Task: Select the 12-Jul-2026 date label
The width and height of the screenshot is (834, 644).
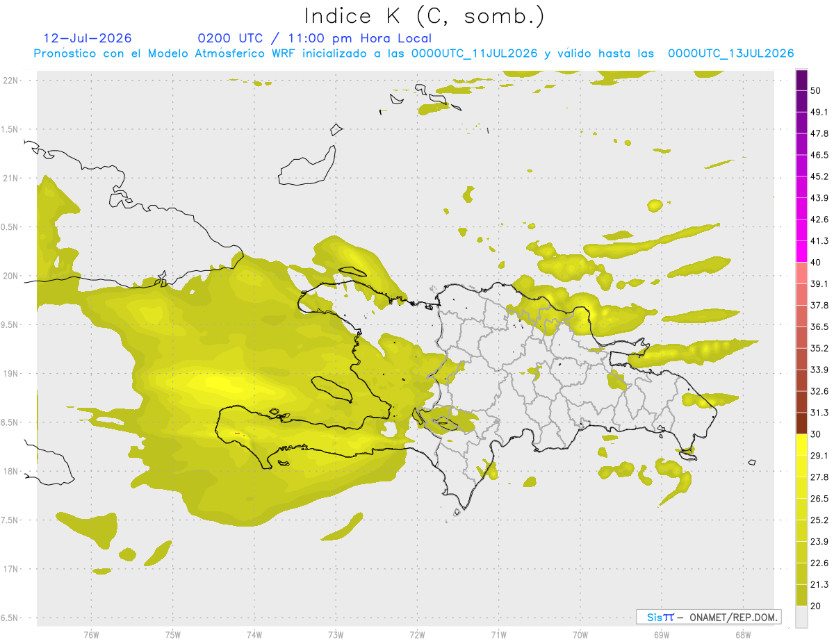Action: point(88,38)
